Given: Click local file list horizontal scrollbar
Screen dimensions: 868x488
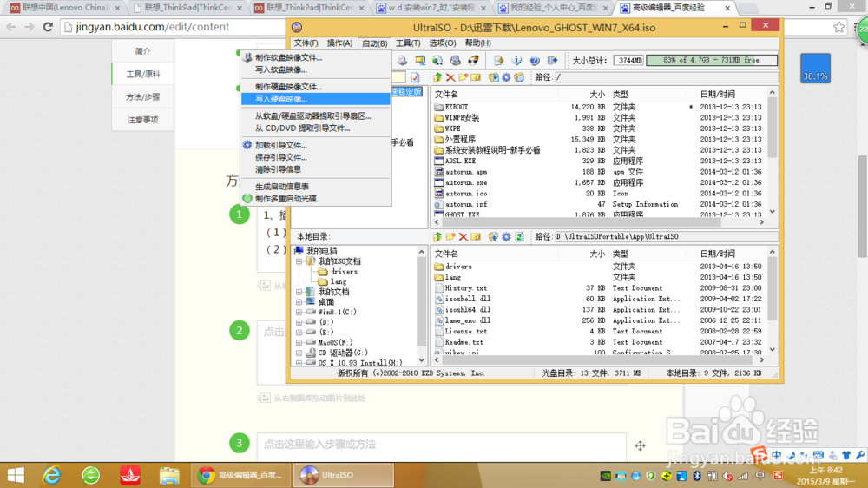Looking at the screenshot, I should click(x=599, y=360).
